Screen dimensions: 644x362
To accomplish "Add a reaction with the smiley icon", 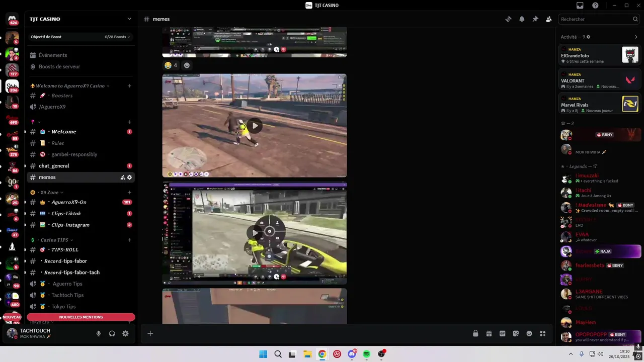I will click(x=187, y=65).
